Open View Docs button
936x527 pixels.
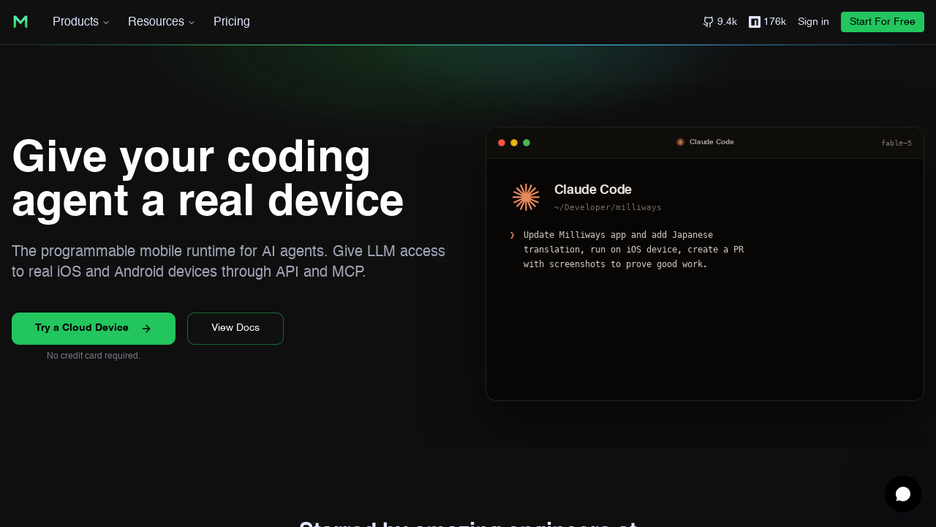[x=235, y=328]
